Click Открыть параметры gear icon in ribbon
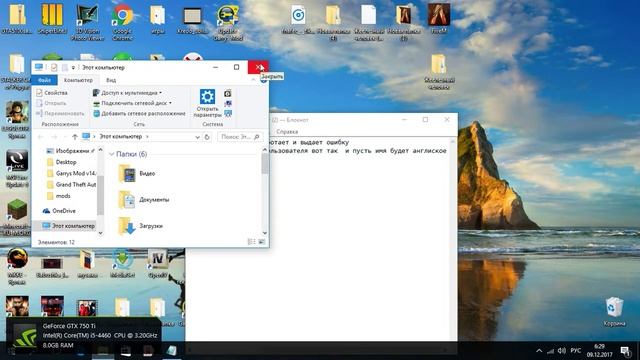The height and width of the screenshot is (360, 640). tap(207, 103)
